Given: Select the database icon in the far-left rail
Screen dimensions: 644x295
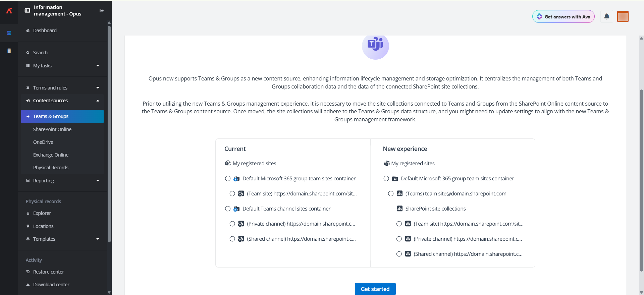Looking at the screenshot, I should [x=9, y=33].
